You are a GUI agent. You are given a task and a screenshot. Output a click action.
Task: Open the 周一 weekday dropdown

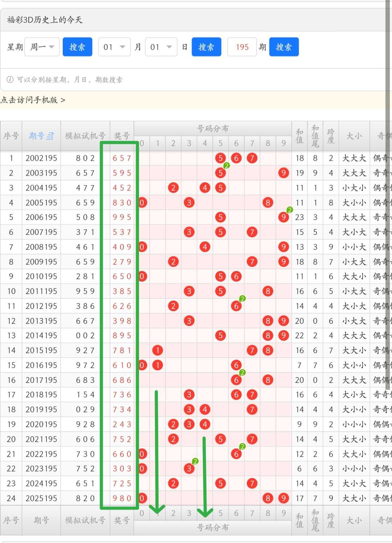click(42, 47)
